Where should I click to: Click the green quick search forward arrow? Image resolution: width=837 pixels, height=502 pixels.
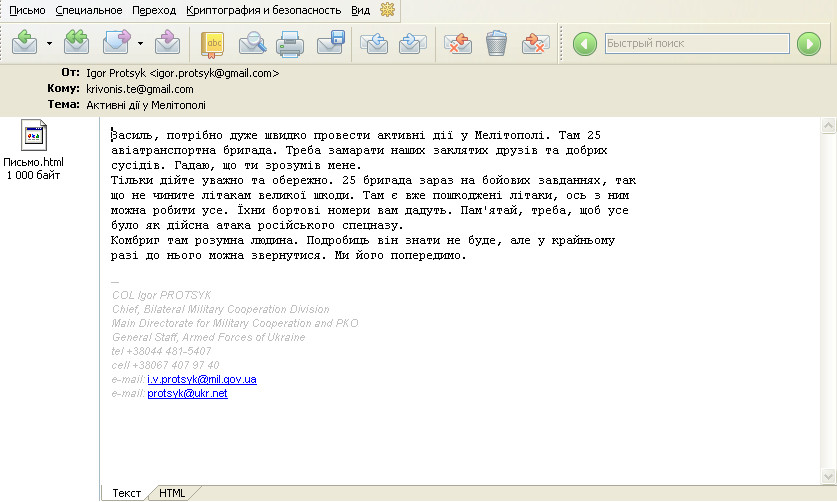(x=808, y=44)
